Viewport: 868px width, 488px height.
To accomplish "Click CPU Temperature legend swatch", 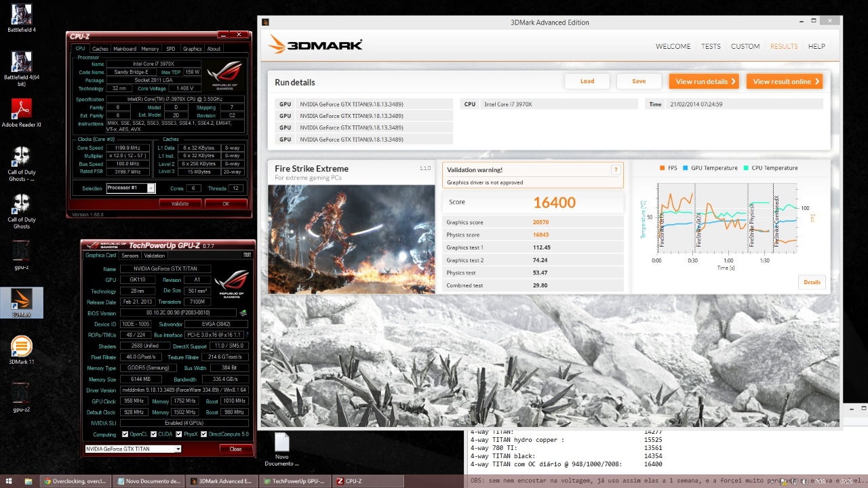I will tap(746, 168).
